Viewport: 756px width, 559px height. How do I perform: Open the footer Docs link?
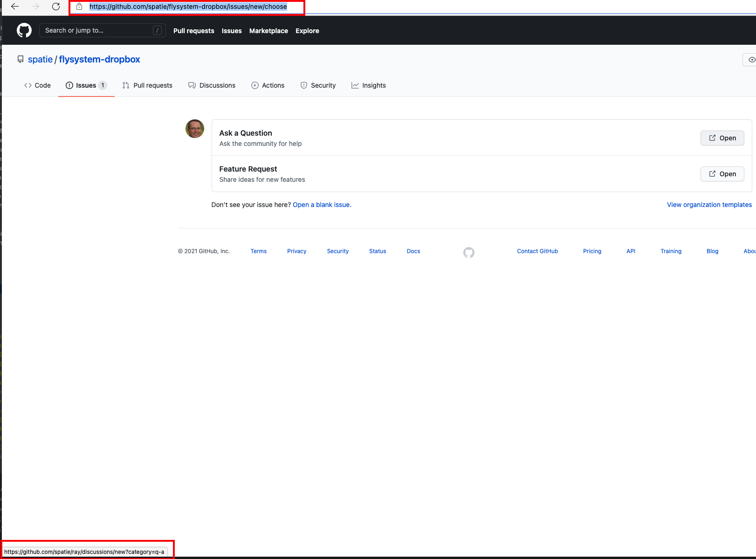413,251
